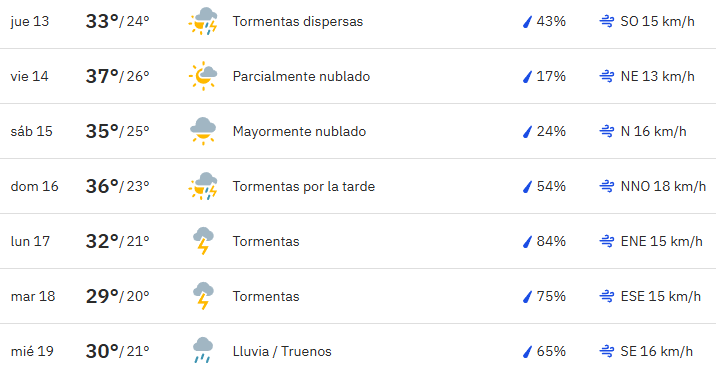Click the 29°/20° temperature for mar 18
716x374 pixels.
(x=118, y=296)
